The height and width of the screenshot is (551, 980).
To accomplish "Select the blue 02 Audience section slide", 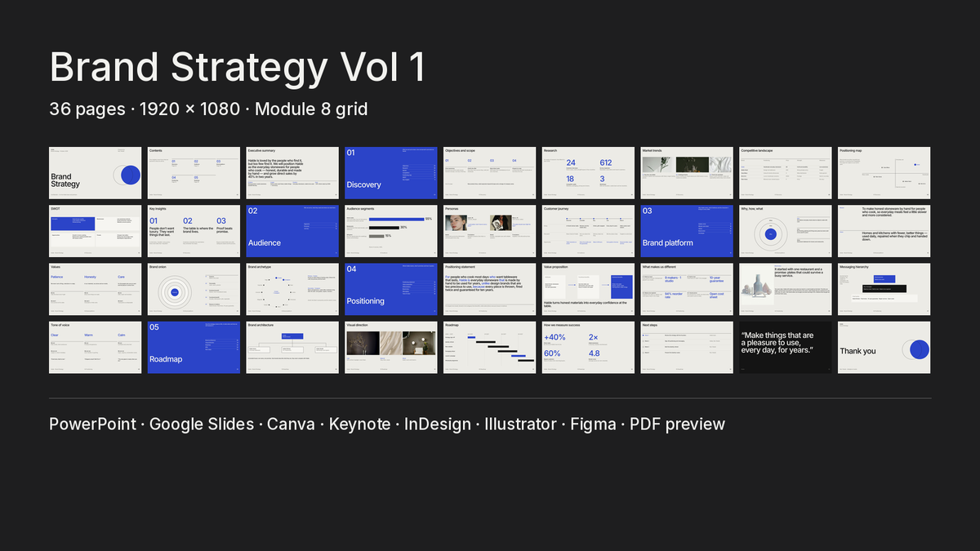I will [x=292, y=231].
